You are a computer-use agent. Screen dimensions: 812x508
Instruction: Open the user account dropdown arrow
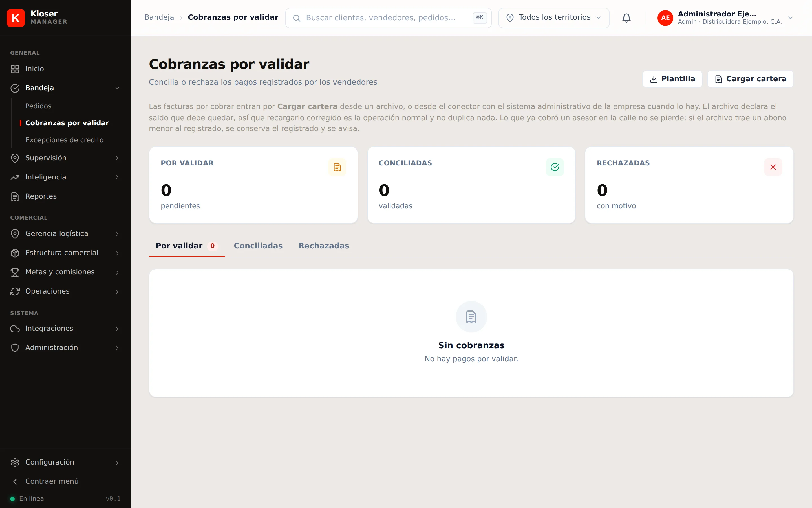[x=790, y=18]
